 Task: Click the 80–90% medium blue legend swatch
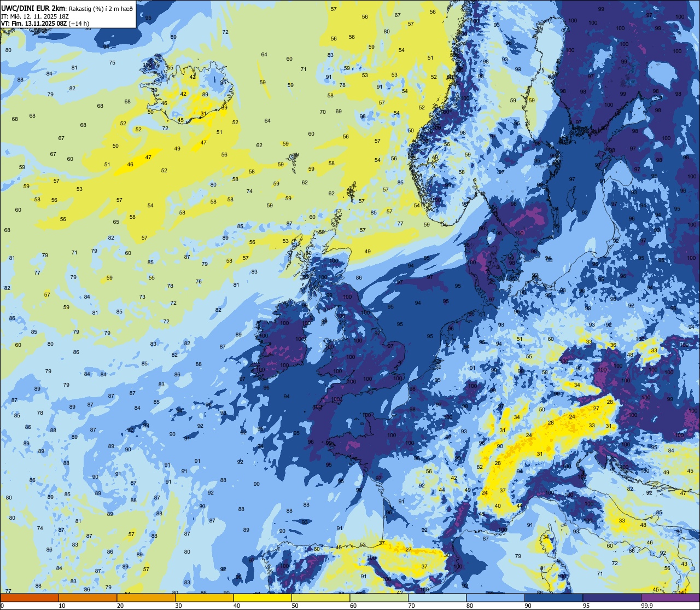tap(495, 597)
